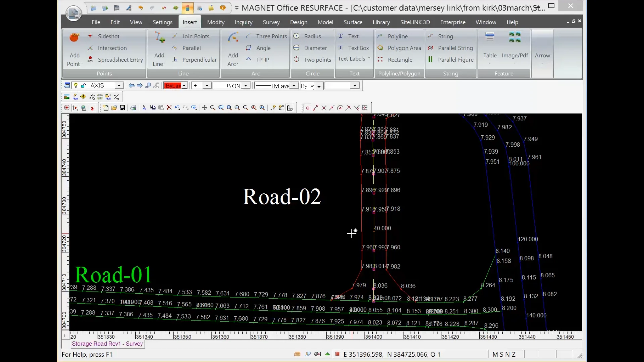Image resolution: width=644 pixels, height=362 pixels.
Task: Click the Save floppy disk icon
Action: click(122, 108)
